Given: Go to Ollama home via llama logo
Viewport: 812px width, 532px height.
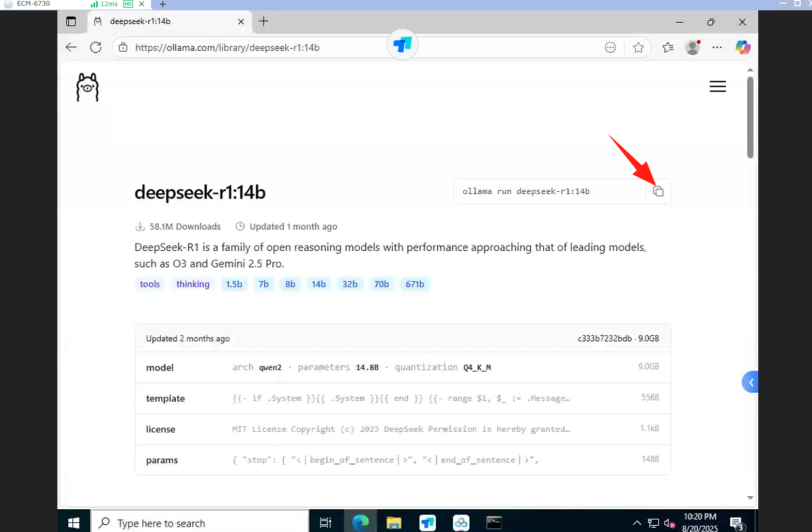Looking at the screenshot, I should click(87, 87).
